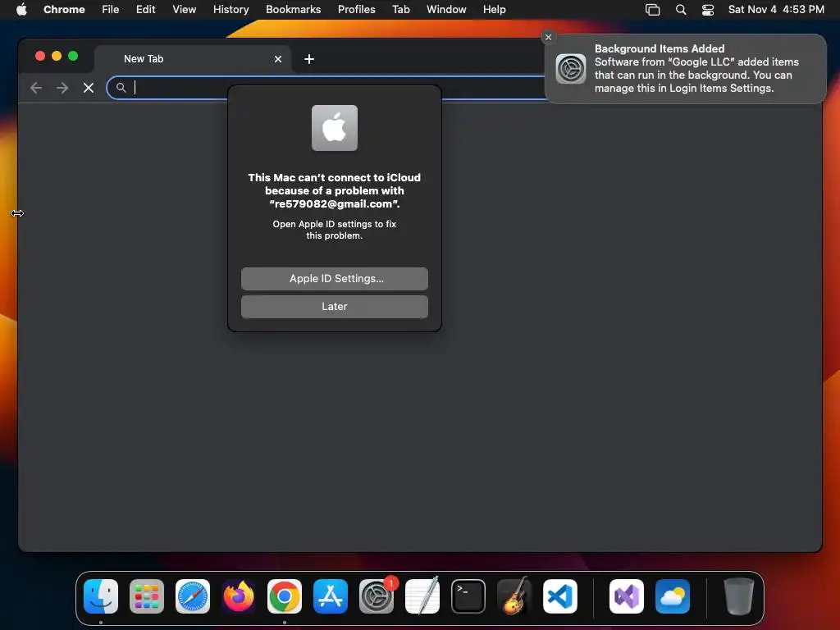The width and height of the screenshot is (840, 630).
Task: Open Launchpad in the dock
Action: 147,596
